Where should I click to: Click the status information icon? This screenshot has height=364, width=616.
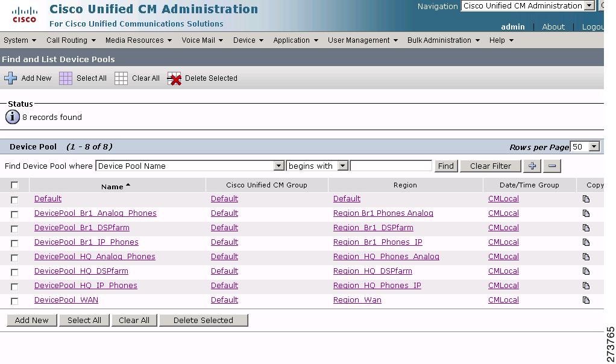click(x=13, y=117)
